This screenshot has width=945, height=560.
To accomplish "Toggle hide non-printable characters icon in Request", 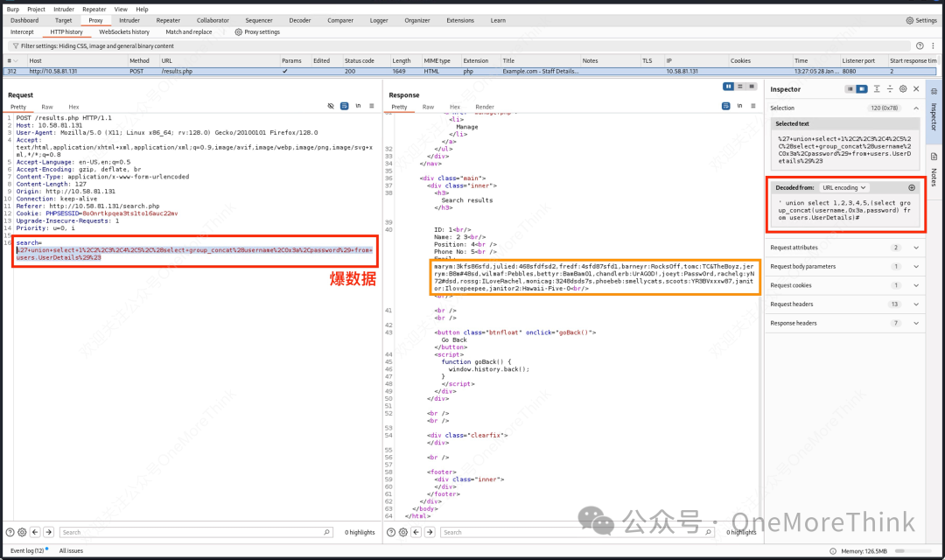I will click(x=331, y=106).
